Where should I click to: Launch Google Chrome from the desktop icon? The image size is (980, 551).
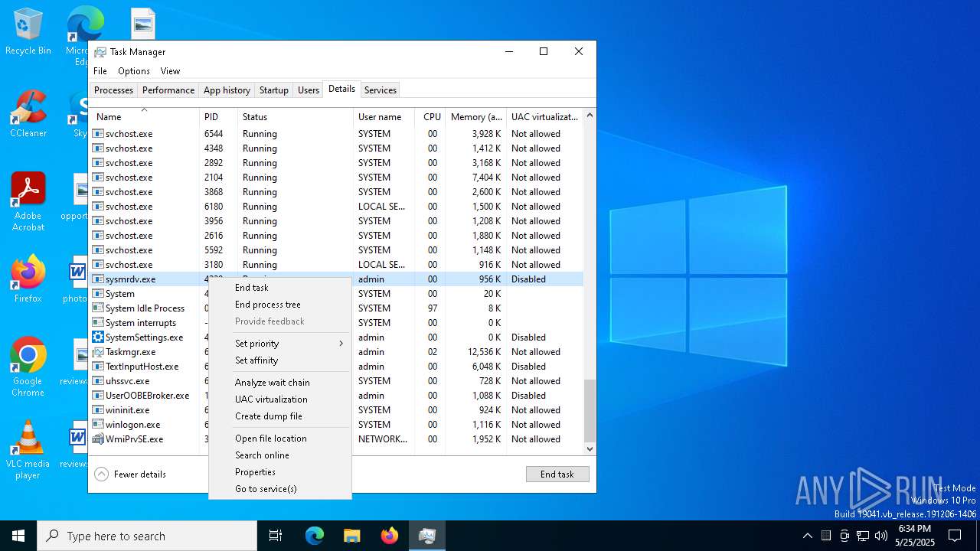(x=28, y=367)
